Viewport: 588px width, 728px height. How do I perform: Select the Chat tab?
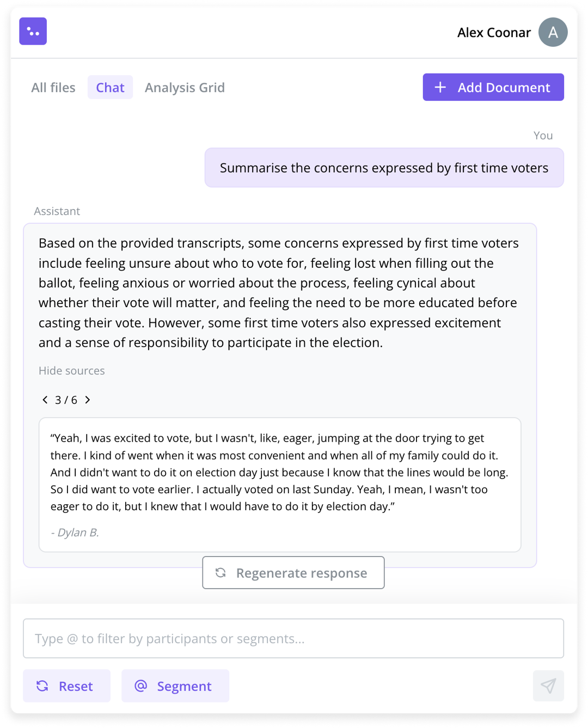coord(110,87)
